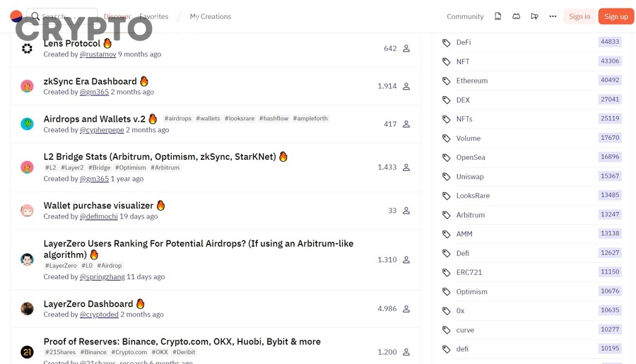
Task: Visit the @cryptoded creator profile
Action: [99, 315]
